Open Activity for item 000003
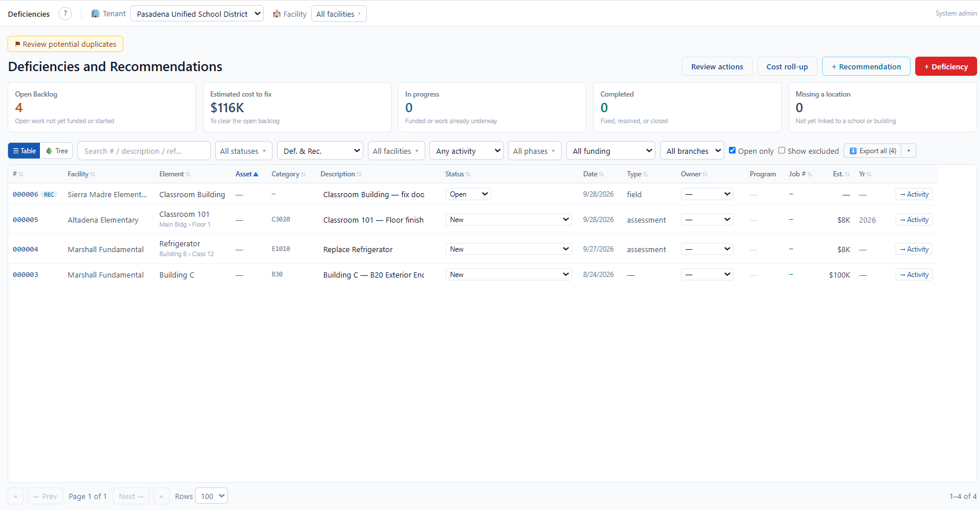The width and height of the screenshot is (980, 510). 914,275
